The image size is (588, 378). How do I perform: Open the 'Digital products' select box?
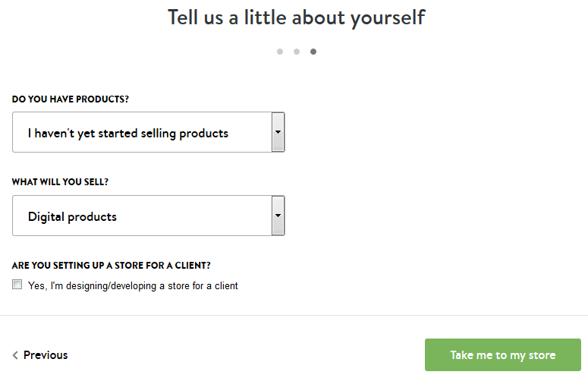(x=142, y=216)
